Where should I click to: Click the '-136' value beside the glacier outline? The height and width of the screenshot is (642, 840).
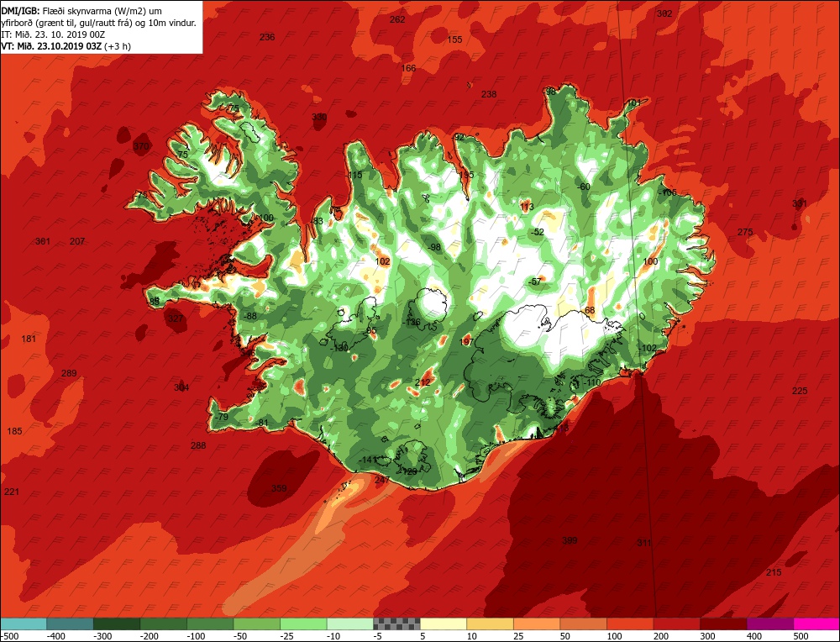pos(412,322)
